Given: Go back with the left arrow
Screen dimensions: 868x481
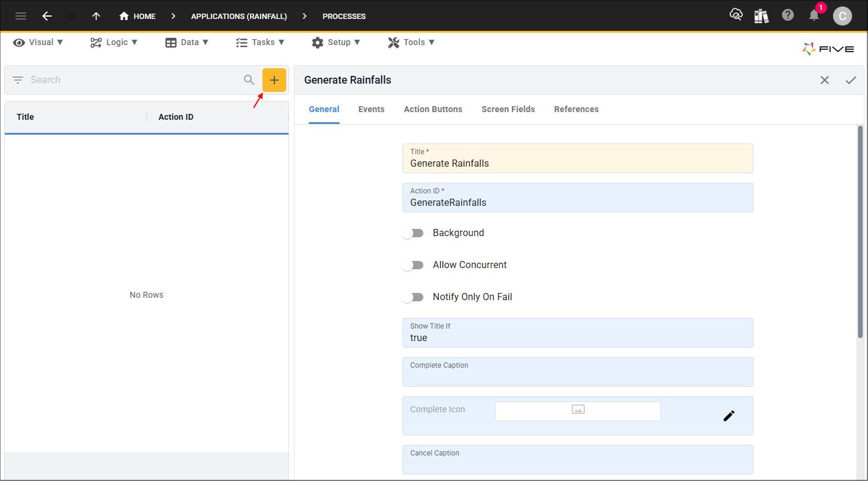Looking at the screenshot, I should 47,16.
